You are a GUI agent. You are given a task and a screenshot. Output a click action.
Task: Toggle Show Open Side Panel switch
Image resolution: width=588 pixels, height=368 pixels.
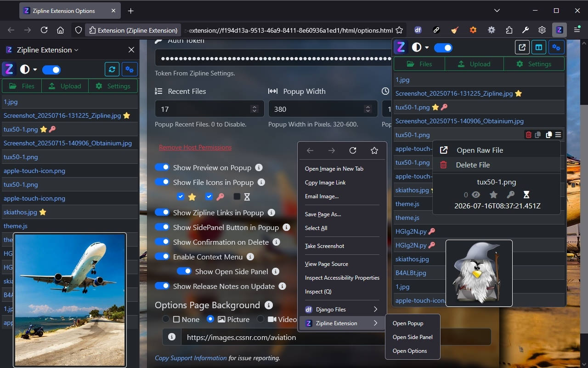pyautogui.click(x=184, y=271)
